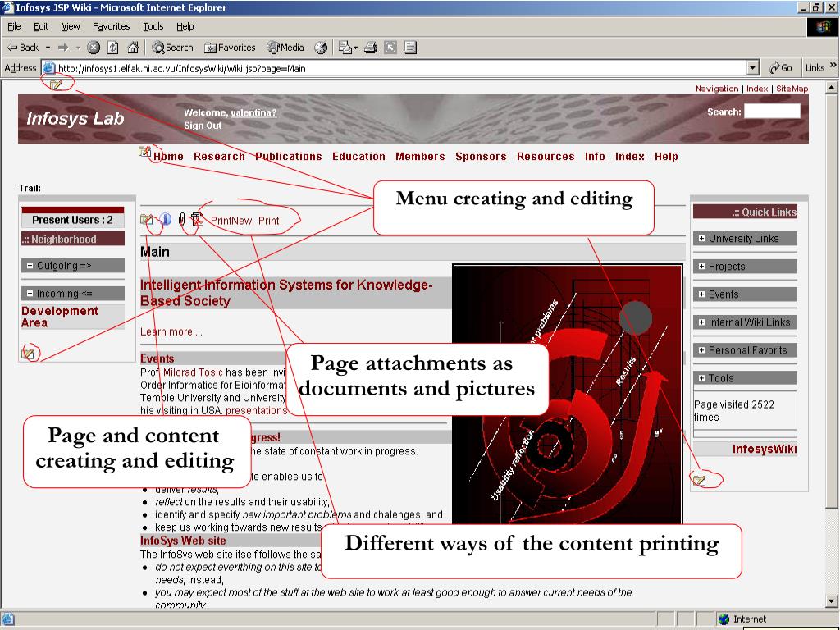
Task: Click the browser Home house icon in toolbar
Action: click(x=133, y=48)
